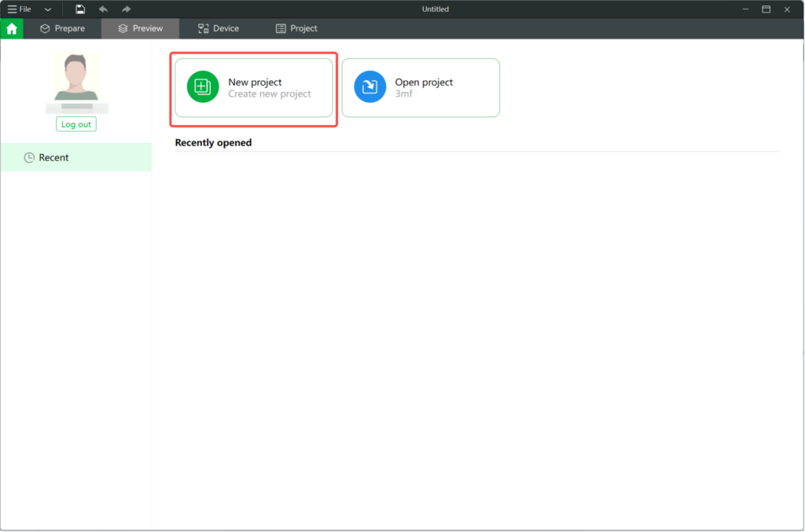Viewport: 805px width, 532px height.
Task: Switch to the Prepare tab
Action: pos(62,28)
